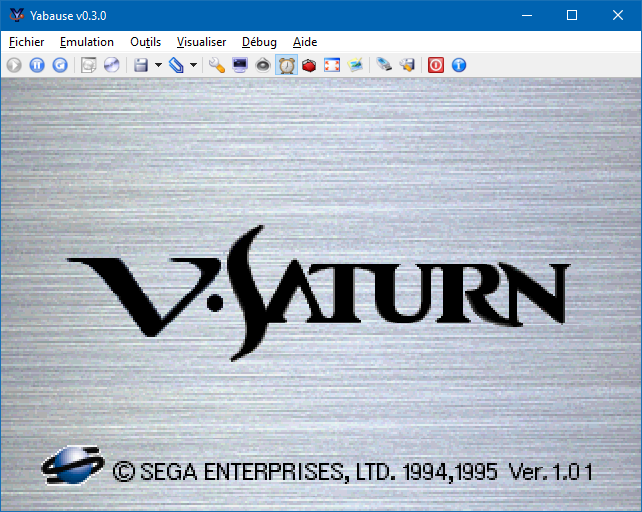Minimize the Yabause window

(x=527, y=16)
